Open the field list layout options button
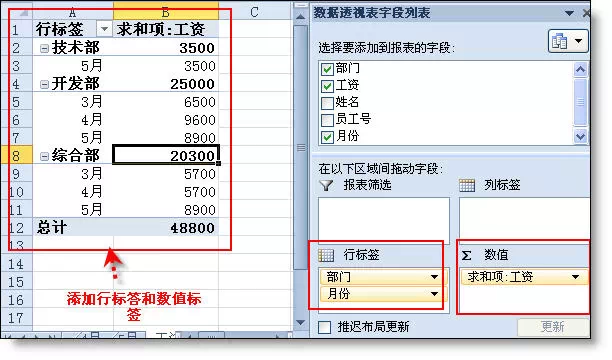Screen dimensions: 612x360 [568, 41]
